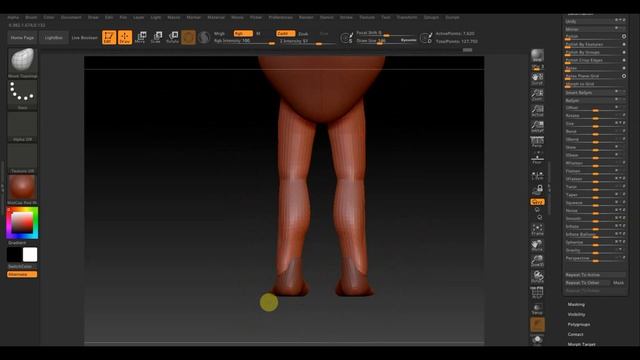The width and height of the screenshot is (640, 360).
Task: Expand the Visibility subpalette
Action: point(576,314)
